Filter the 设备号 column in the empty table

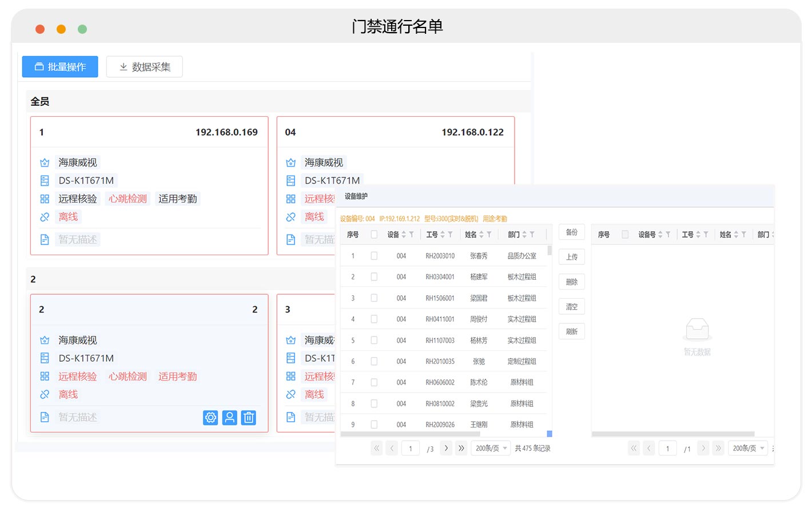pos(668,235)
